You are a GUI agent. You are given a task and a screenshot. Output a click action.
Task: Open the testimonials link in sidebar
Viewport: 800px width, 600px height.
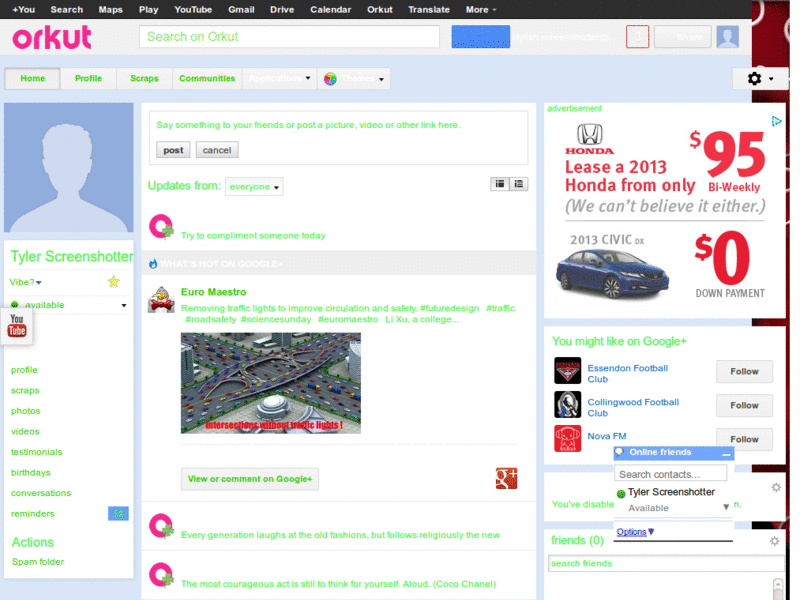tap(37, 452)
